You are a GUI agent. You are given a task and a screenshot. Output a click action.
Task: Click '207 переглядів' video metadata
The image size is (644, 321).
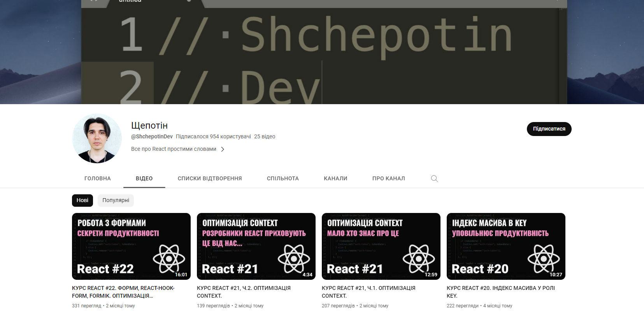point(338,306)
